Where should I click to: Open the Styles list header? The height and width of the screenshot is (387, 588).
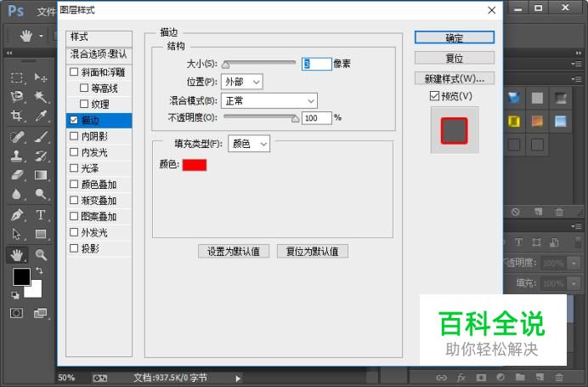click(99, 38)
